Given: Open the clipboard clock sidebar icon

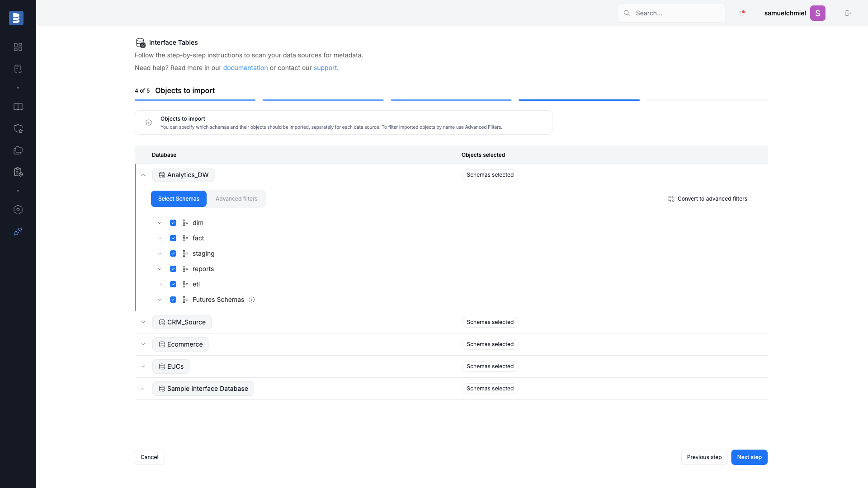Looking at the screenshot, I should click(18, 172).
